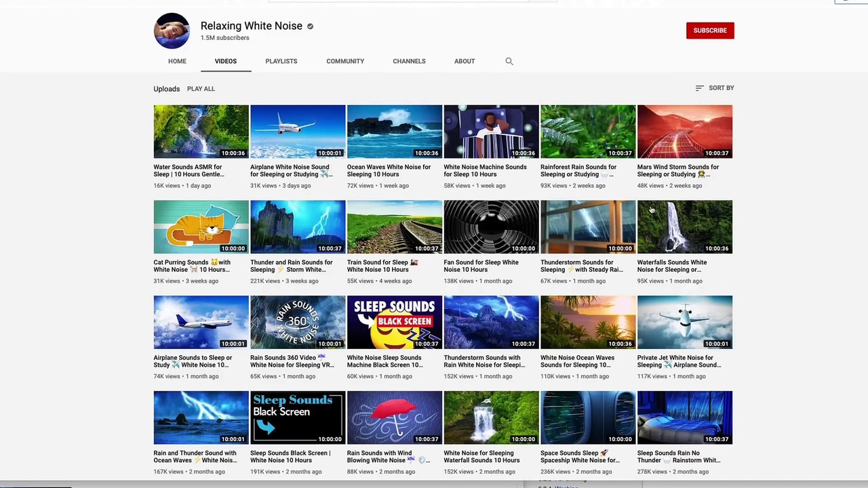Switch to the PLAYLISTS tab
The width and height of the screenshot is (868, 488).
[x=281, y=61]
